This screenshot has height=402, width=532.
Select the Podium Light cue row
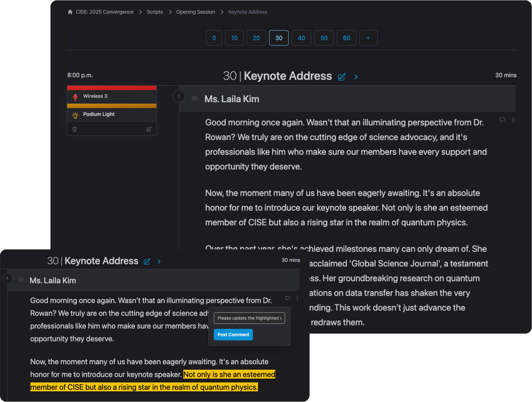pyautogui.click(x=112, y=114)
